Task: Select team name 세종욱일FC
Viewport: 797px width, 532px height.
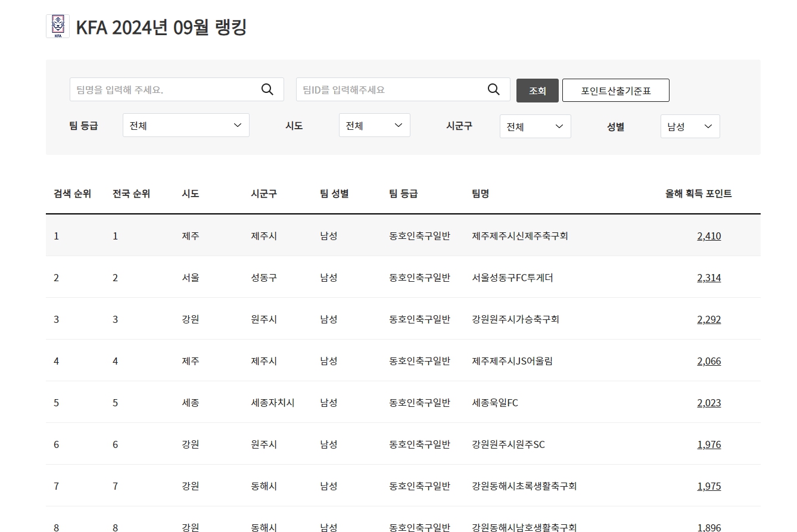Action: click(x=495, y=403)
